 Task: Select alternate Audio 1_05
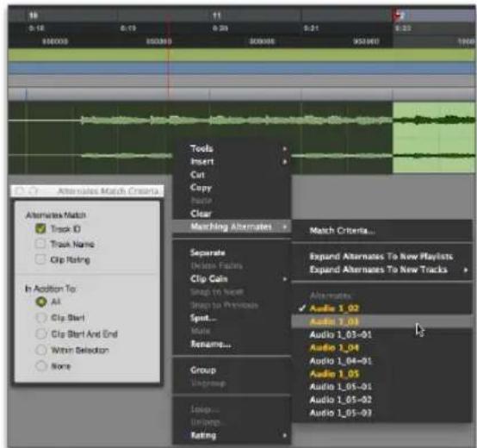point(381,374)
